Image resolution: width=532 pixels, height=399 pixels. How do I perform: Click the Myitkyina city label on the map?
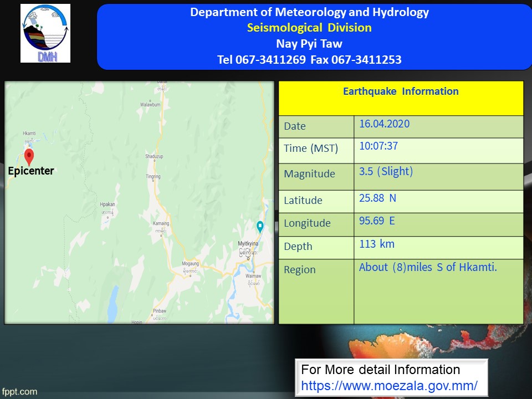click(248, 244)
